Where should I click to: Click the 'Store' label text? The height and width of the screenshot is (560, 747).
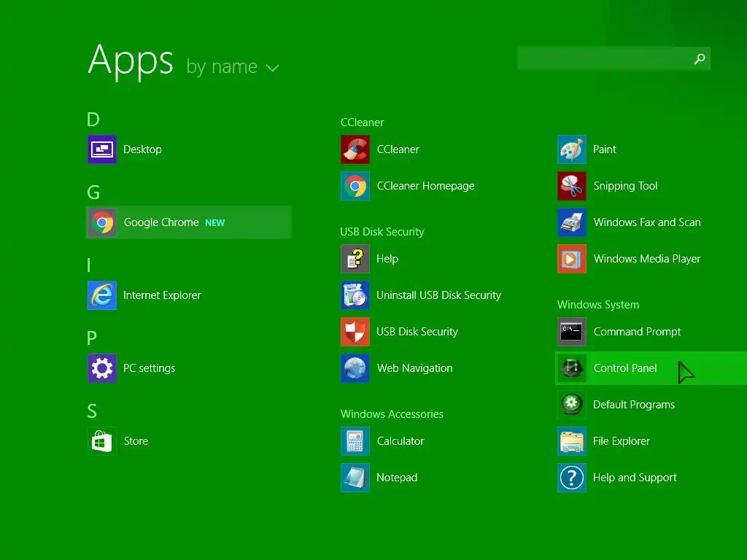coord(136,441)
